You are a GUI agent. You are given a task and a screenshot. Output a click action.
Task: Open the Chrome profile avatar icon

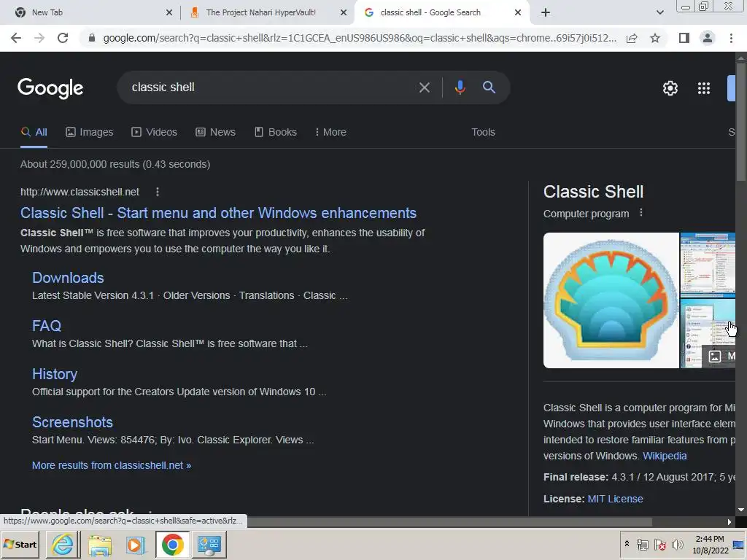click(x=708, y=38)
